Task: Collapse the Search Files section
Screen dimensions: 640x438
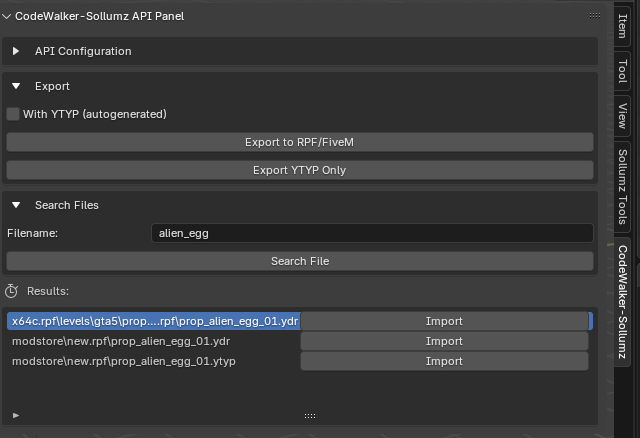Action: tap(16, 205)
